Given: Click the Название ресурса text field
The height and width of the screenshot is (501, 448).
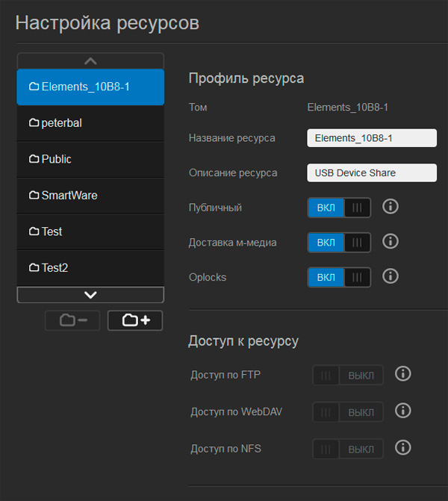Looking at the screenshot, I should 371,138.
